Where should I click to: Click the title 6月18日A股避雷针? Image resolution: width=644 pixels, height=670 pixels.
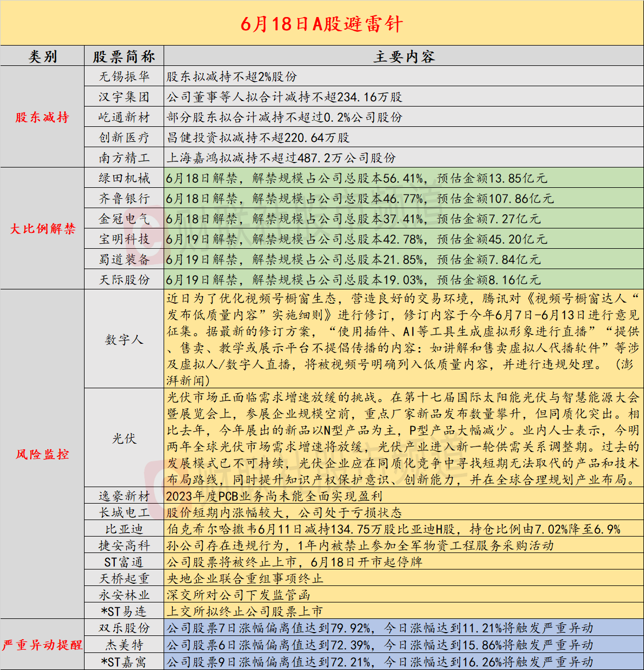pyautogui.click(x=322, y=24)
